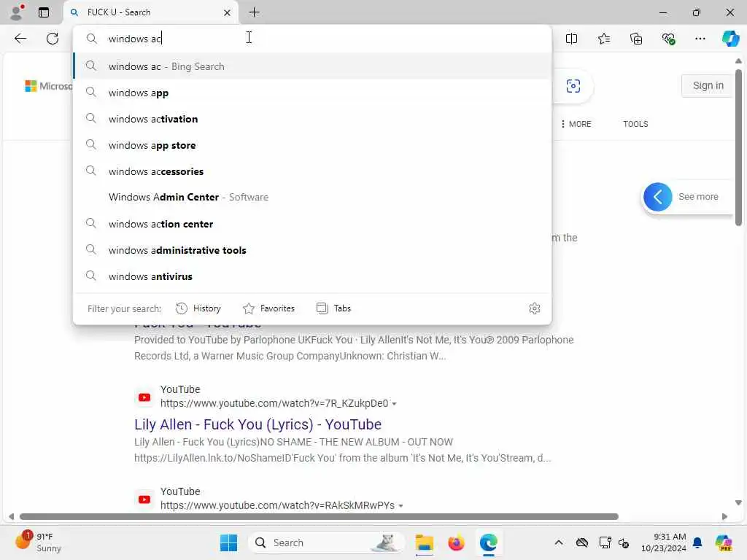
Task: Open the tab actions menu icon
Action: (44, 12)
